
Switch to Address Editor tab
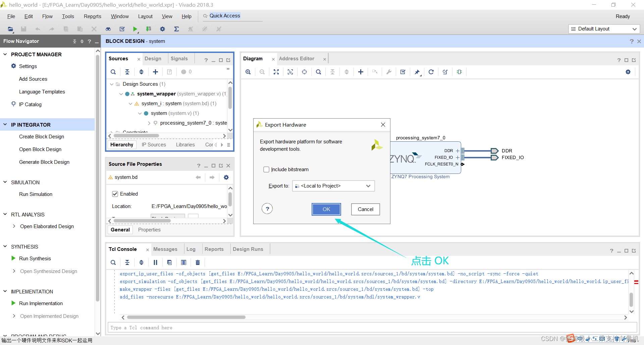point(297,59)
